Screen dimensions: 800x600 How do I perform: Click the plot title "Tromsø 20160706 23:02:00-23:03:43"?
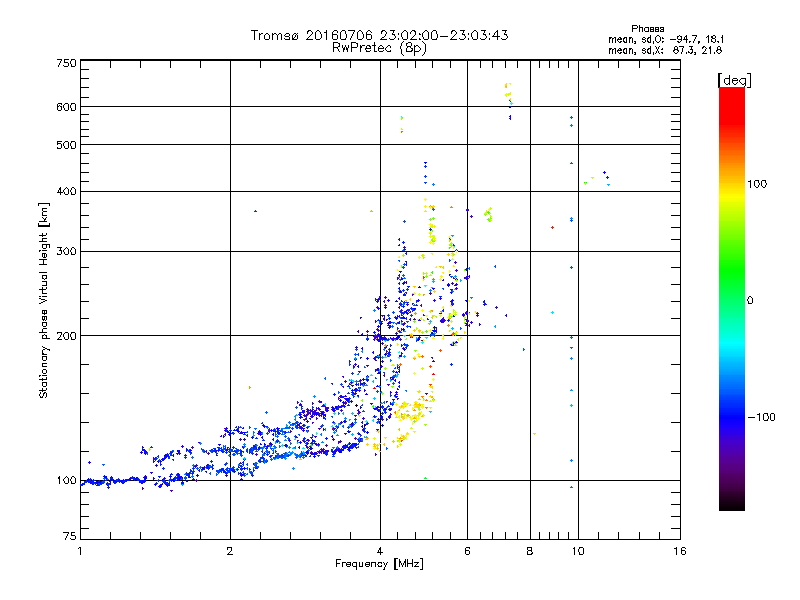[379, 35]
